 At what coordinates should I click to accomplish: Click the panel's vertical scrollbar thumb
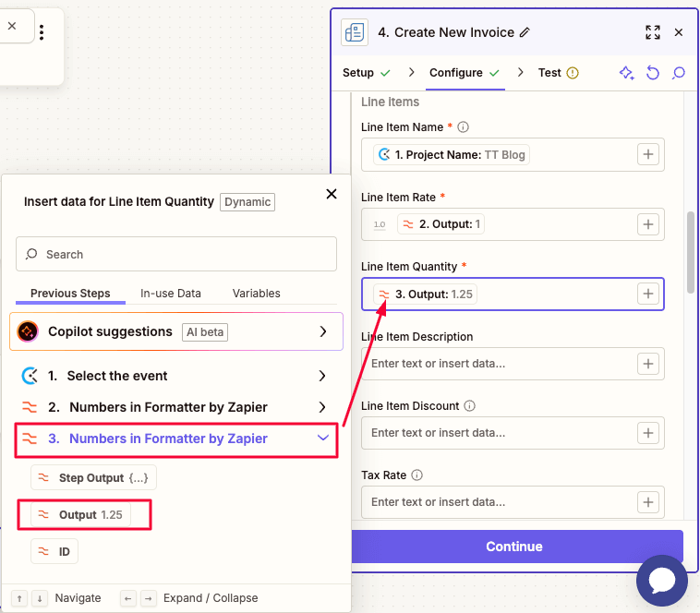(691, 253)
